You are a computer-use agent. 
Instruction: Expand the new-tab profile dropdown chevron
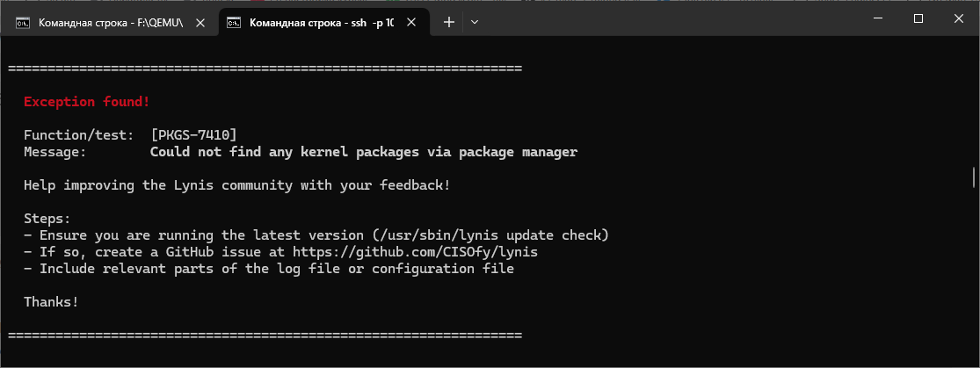pos(475,23)
